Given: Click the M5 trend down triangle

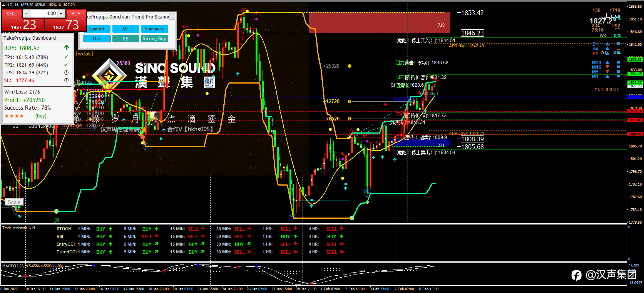Looking at the screenshot, I should [607, 72].
